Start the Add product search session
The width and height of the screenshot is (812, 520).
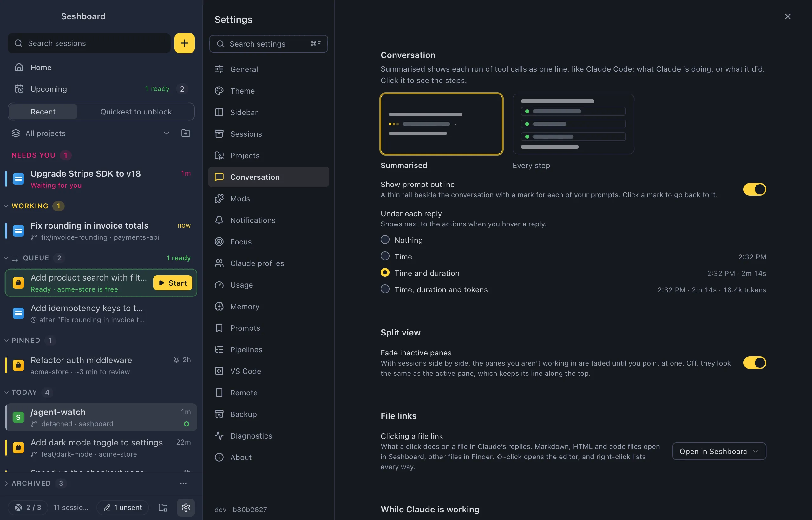point(173,283)
